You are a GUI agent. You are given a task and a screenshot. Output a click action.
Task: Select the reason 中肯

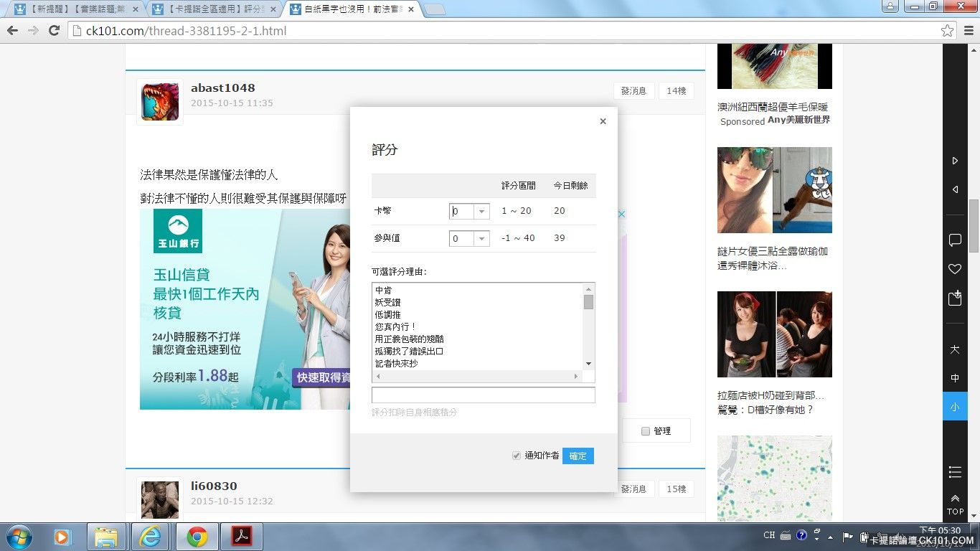[384, 291]
